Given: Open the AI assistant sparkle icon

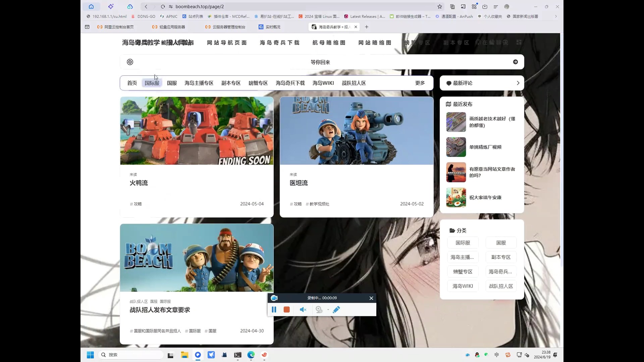Looking at the screenshot, I should pos(111,6).
